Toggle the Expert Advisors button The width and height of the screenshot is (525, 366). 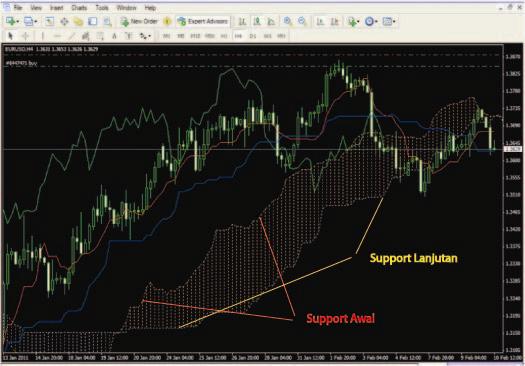203,21
